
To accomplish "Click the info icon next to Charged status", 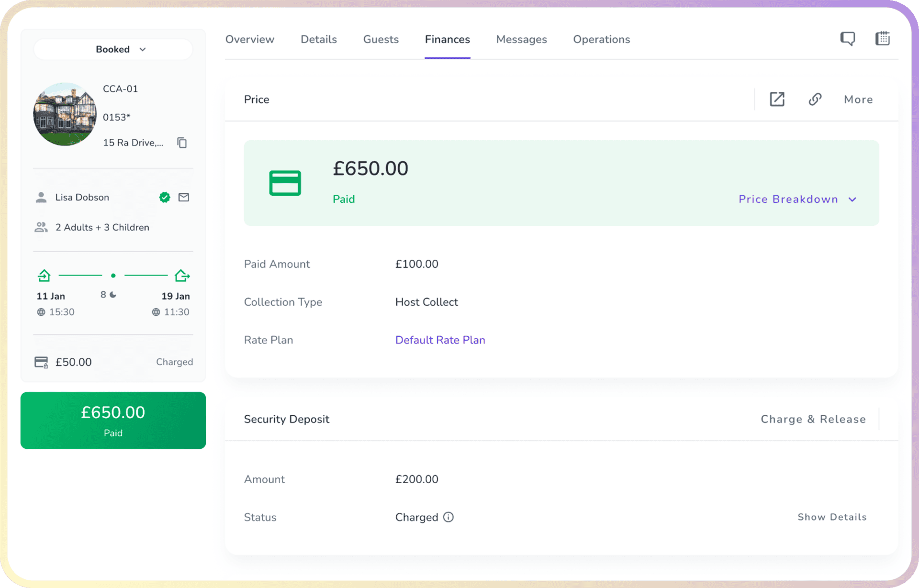I will [448, 517].
